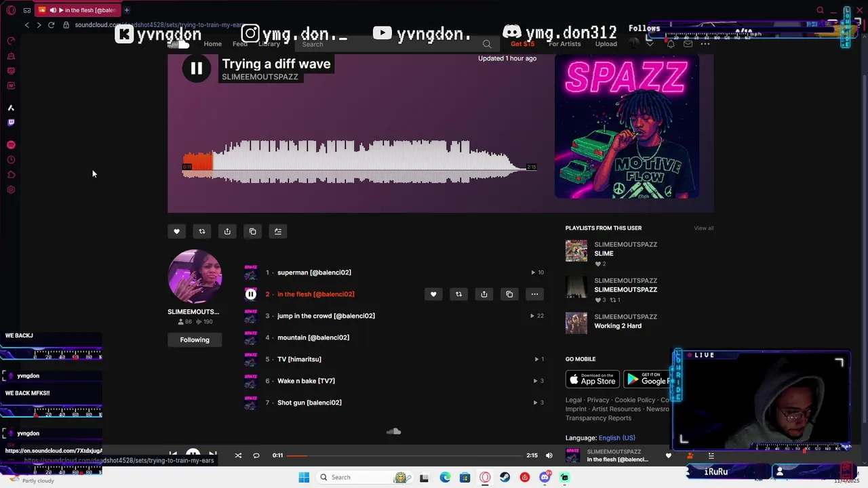Open the For Artists menu item
The width and height of the screenshot is (868, 488).
coord(565,44)
